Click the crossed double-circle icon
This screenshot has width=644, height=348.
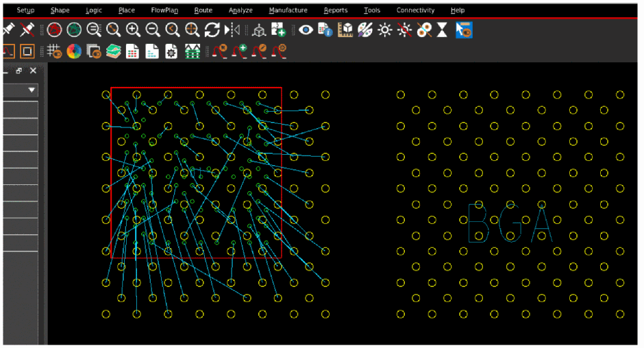[x=424, y=29]
